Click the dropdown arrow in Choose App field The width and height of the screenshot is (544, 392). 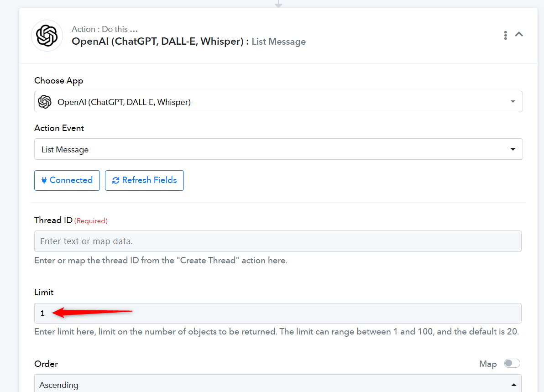point(513,102)
